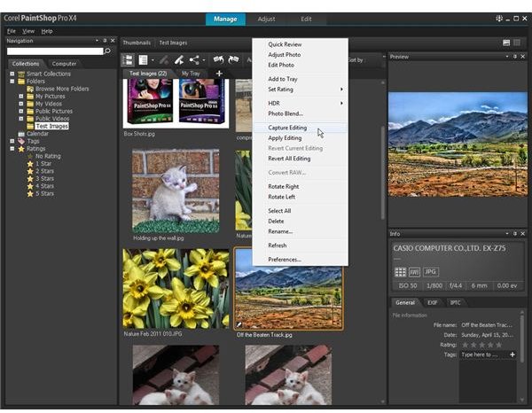
Task: Choose Photo Blend from context menu
Action: point(301,113)
